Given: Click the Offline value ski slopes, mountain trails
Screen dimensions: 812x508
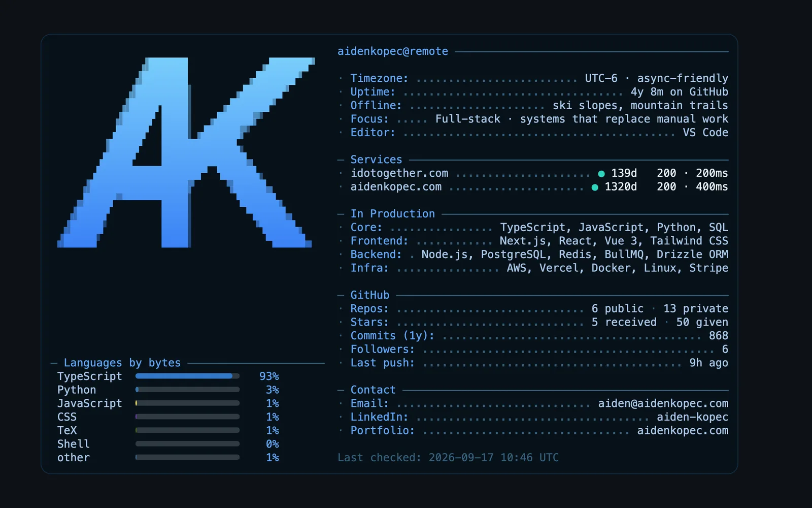Looking at the screenshot, I should [640, 105].
